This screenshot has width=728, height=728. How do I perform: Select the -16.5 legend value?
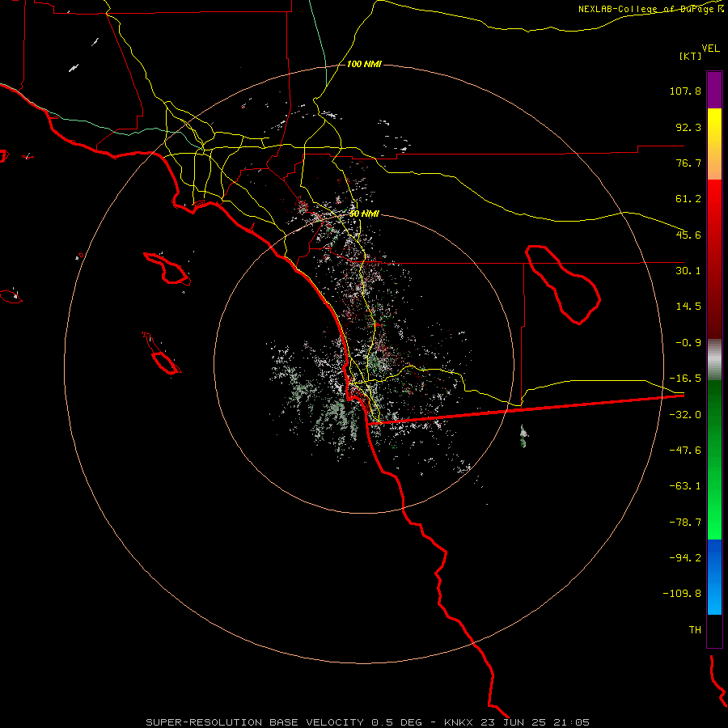click(685, 379)
